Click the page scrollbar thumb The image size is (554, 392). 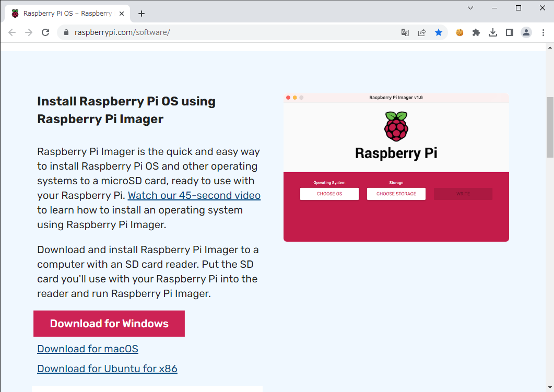(x=550, y=127)
